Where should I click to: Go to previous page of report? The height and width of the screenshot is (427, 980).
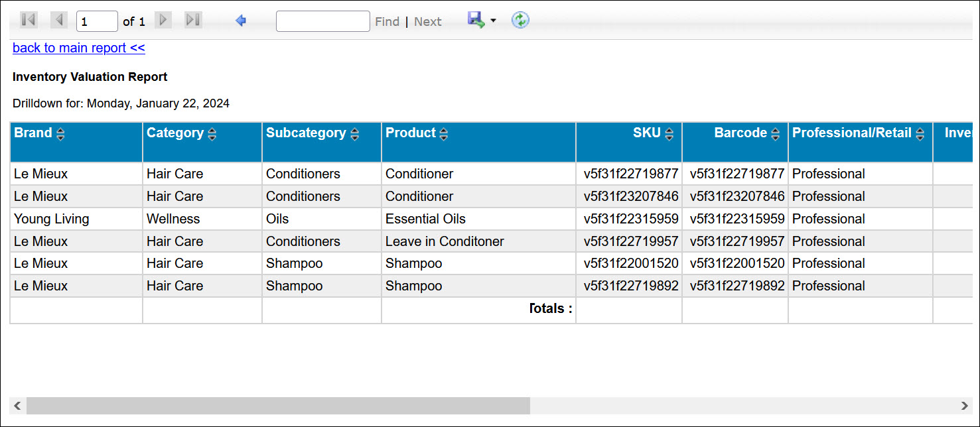click(x=59, y=21)
